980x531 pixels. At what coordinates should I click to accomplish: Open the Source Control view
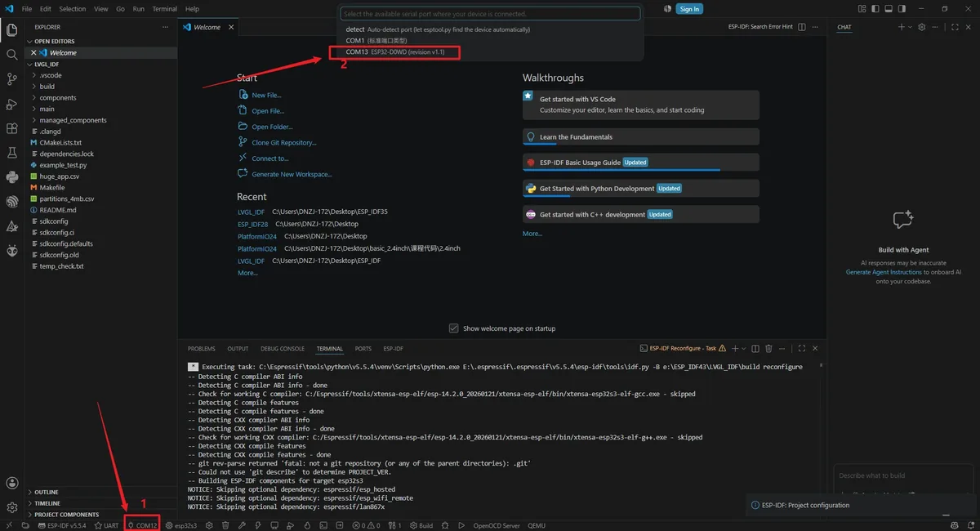click(11, 79)
